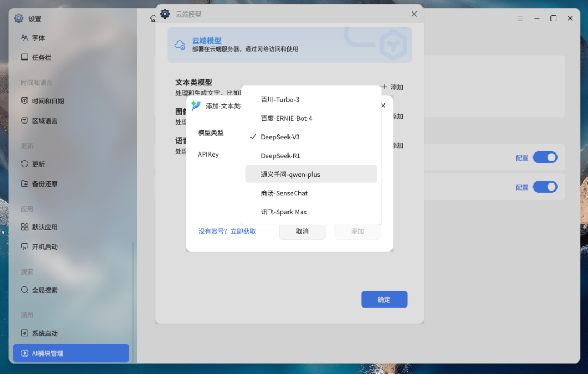This screenshot has height=374, width=588.
Task: Open the 没有账号？立即获取 link
Action: pyautogui.click(x=227, y=231)
